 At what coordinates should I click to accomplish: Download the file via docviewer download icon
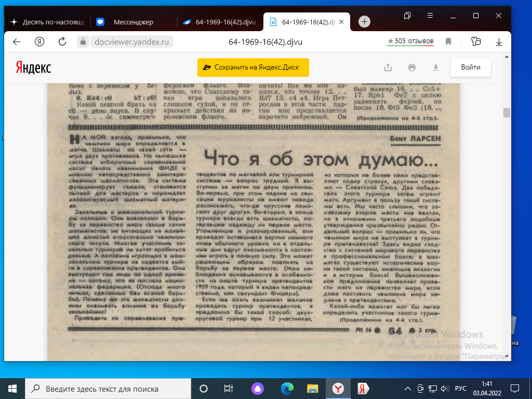pos(436,68)
